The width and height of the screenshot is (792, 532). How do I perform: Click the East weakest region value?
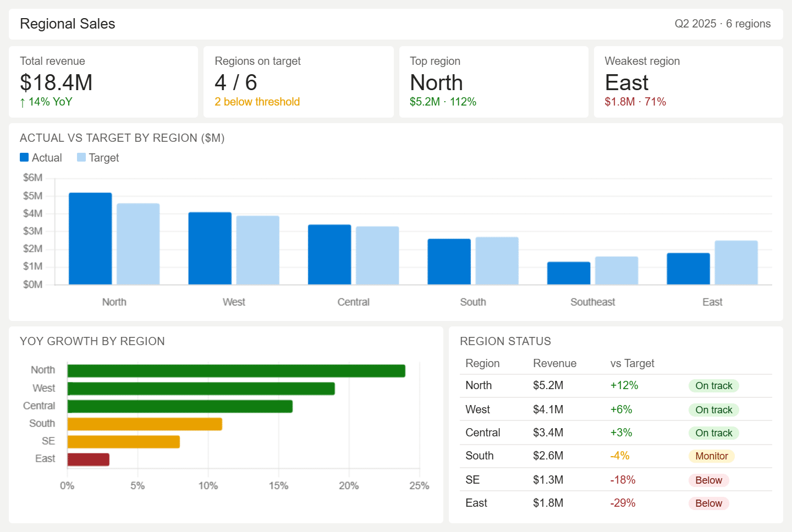626,82
